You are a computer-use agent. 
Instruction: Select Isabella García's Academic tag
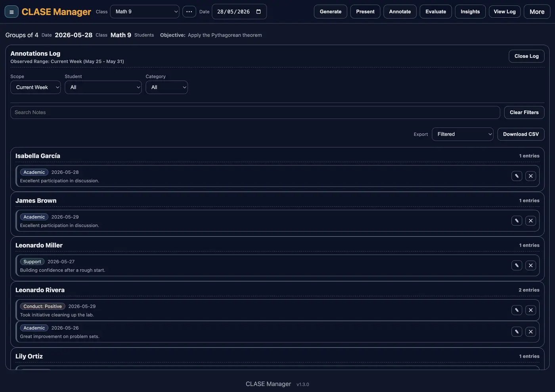[x=34, y=172]
